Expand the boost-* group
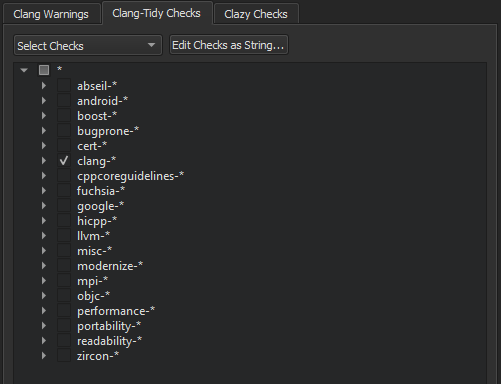This screenshot has width=501, height=384. (x=44, y=116)
